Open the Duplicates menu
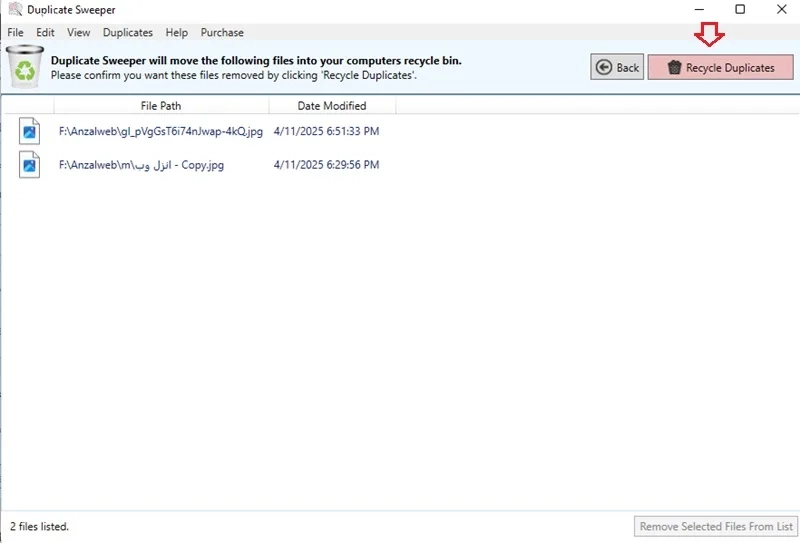This screenshot has width=800, height=543. point(128,33)
